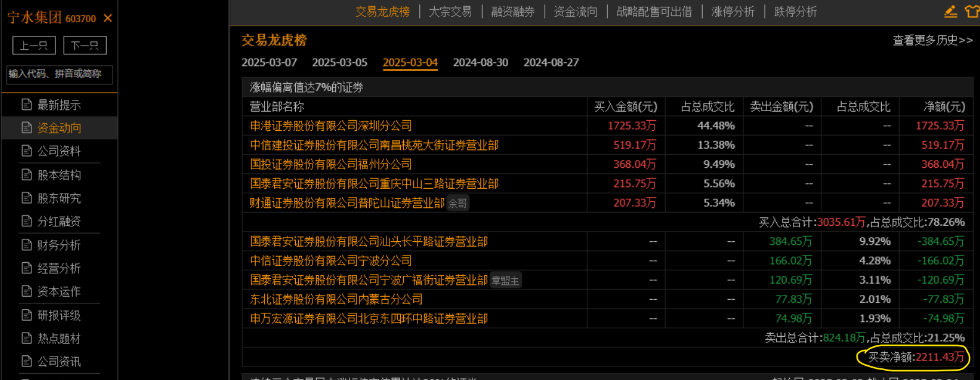
Task: Click the 买入金额(元) column header
Action: point(626,107)
